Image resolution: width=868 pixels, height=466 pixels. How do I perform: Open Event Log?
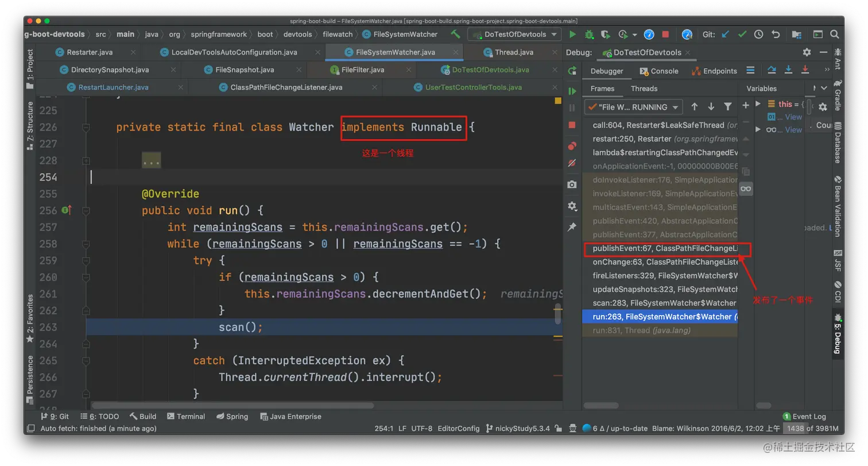804,417
